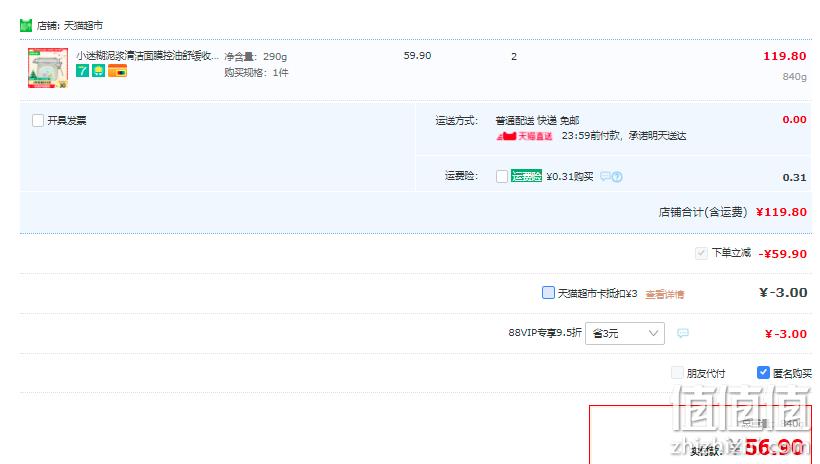Click the quantity value 2
The height and width of the screenshot is (464, 820).
[514, 56]
